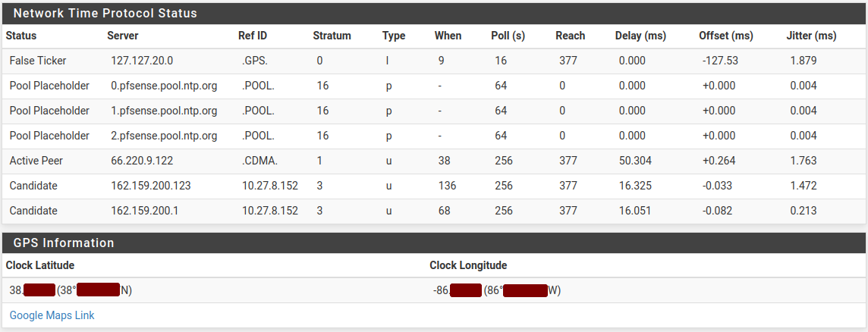Image resolution: width=868 pixels, height=332 pixels.
Task: Click the Server column header
Action: point(123,36)
